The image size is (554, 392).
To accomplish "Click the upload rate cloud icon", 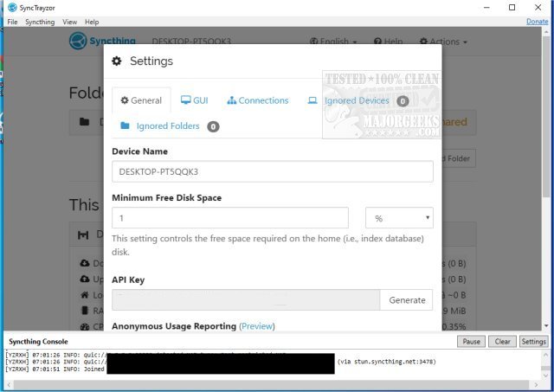I will tap(85, 279).
